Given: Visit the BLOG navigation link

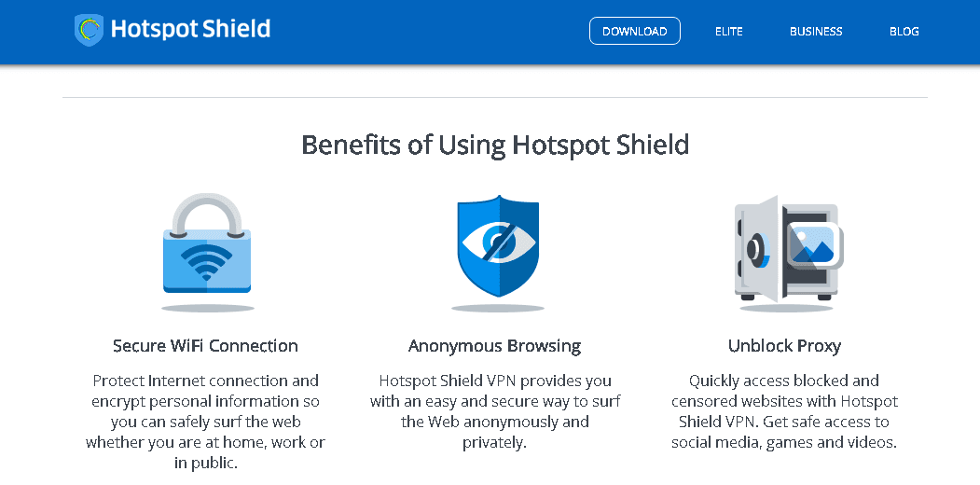Looking at the screenshot, I should tap(904, 32).
